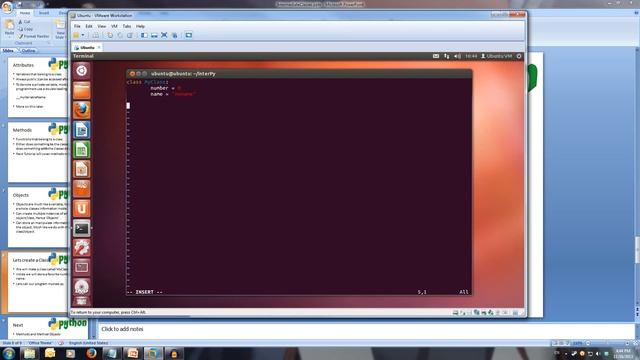The width and height of the screenshot is (640, 360).
Task: Open the Ubuntu One launcher icon
Action: click(82, 208)
